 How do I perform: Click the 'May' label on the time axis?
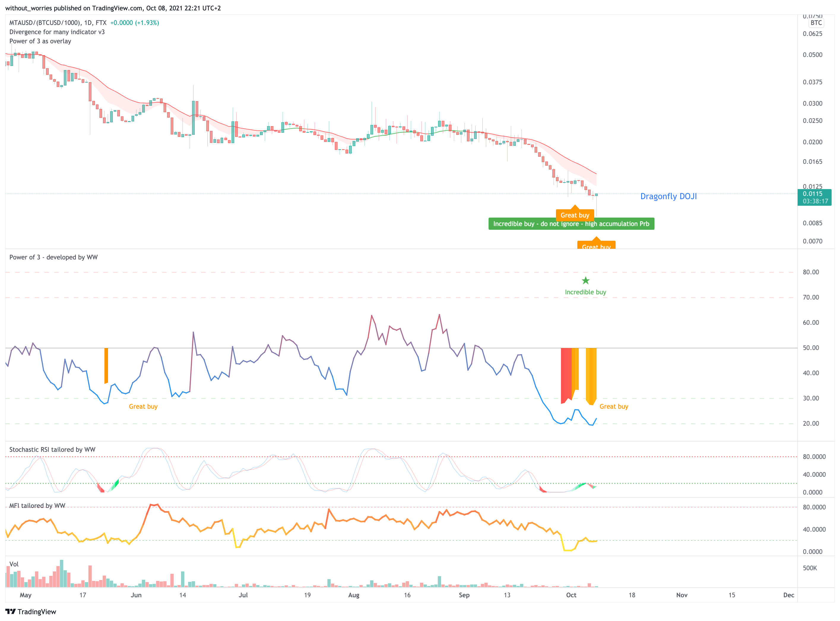pos(26,595)
